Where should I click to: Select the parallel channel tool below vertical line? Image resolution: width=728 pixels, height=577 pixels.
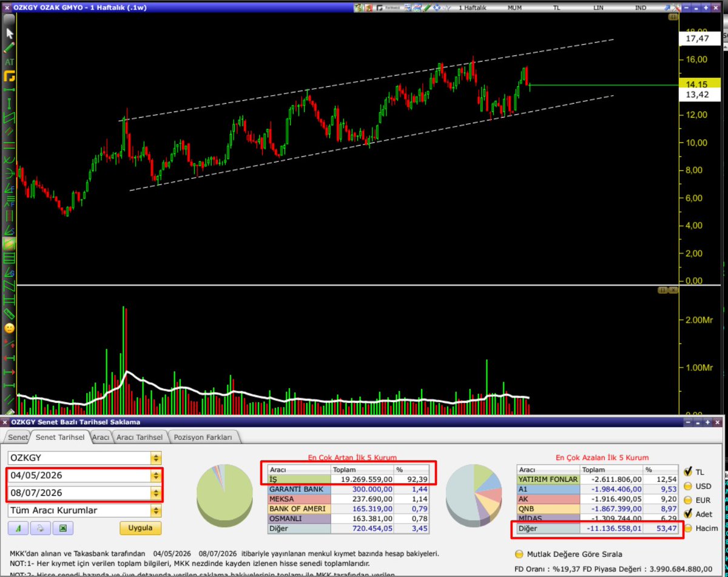pyautogui.click(x=10, y=118)
